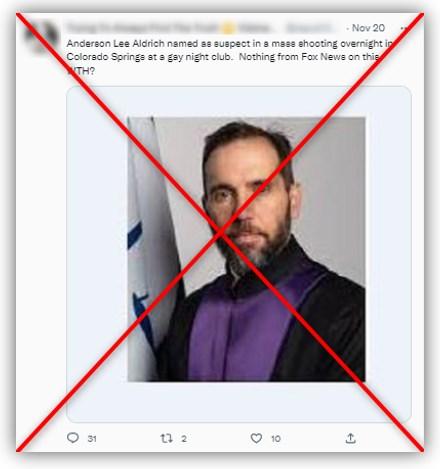The height and width of the screenshot is (469, 440).
Task: Open the share upload arrow icon
Action: tap(350, 438)
